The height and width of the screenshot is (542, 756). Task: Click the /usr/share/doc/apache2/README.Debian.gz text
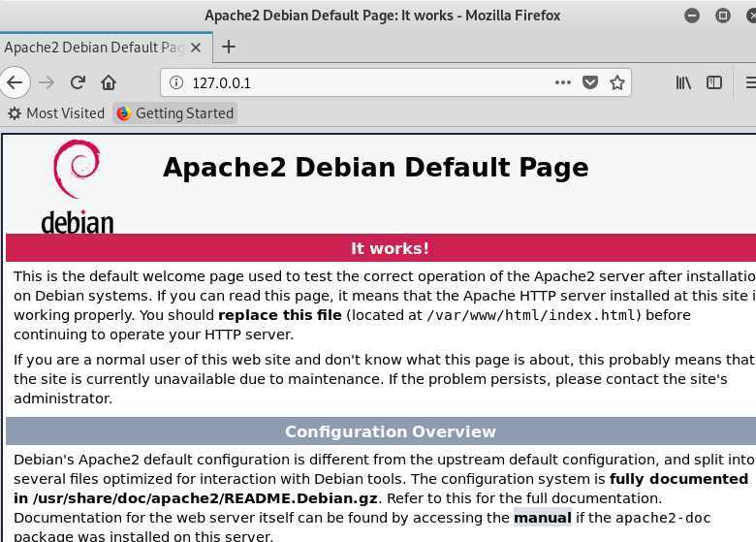(x=205, y=498)
